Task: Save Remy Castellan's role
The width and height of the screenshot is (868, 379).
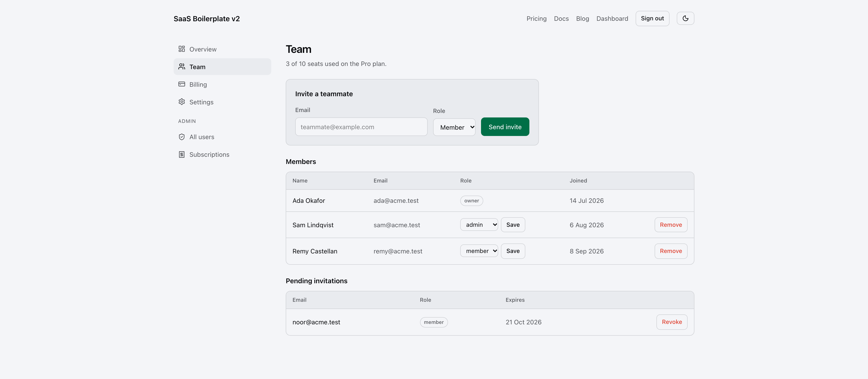Action: pos(513,251)
